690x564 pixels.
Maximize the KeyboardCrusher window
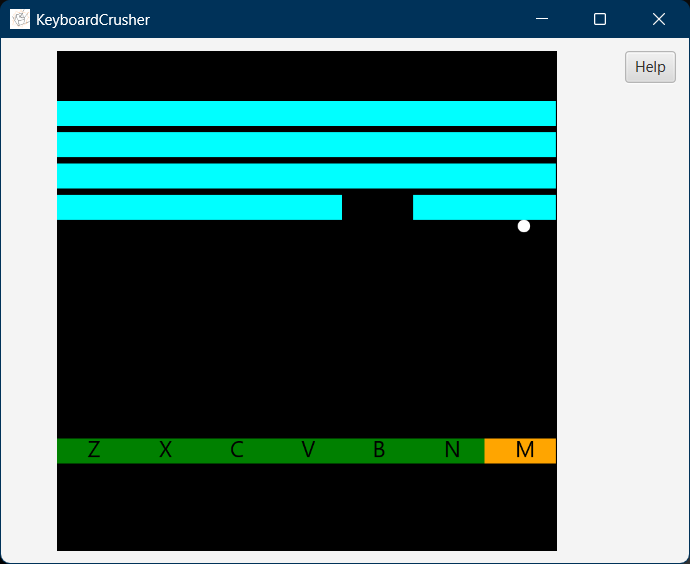point(600,19)
